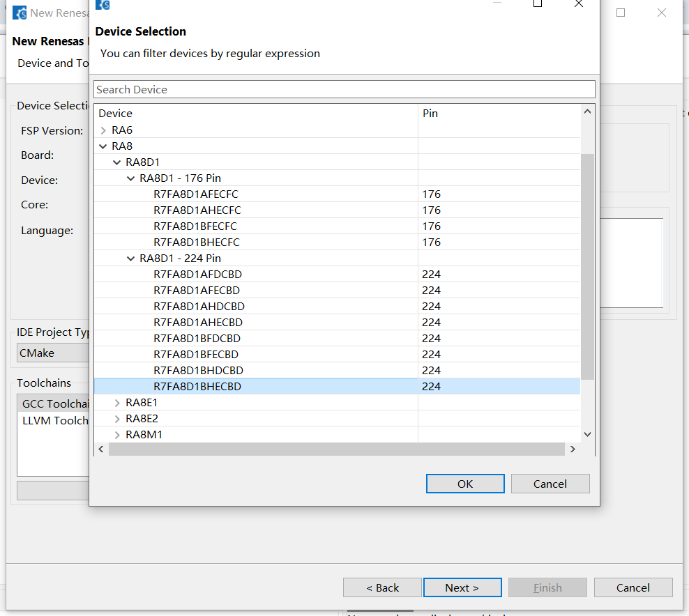Image resolution: width=689 pixels, height=616 pixels.
Task: Close the New Renesas wizard window
Action: tap(662, 13)
